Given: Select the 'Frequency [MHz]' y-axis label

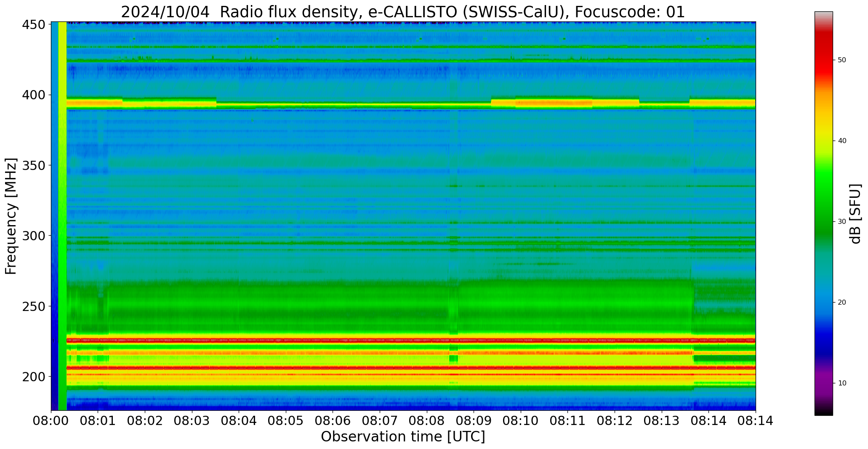Looking at the screenshot, I should 11,216.
